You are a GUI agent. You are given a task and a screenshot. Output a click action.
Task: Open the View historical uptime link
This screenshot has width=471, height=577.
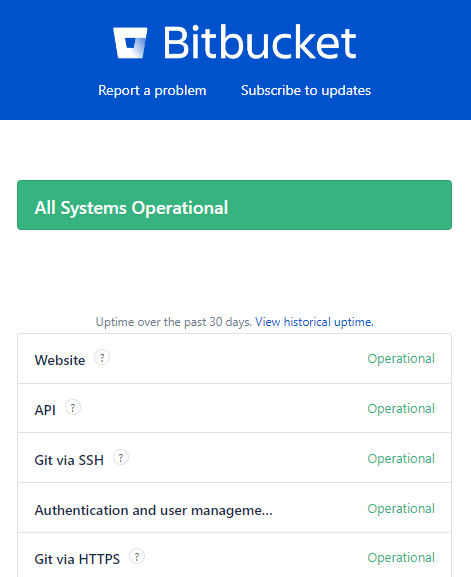pos(314,322)
